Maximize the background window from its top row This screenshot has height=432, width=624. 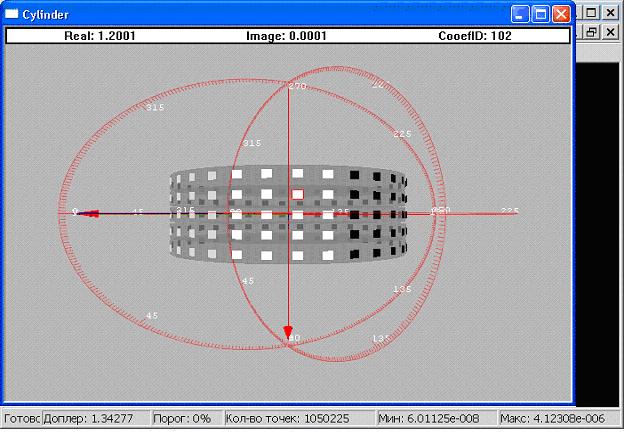(592, 13)
